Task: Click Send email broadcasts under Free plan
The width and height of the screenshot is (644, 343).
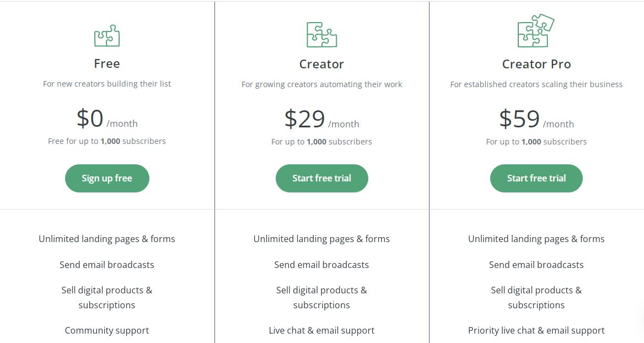Action: 107,265
